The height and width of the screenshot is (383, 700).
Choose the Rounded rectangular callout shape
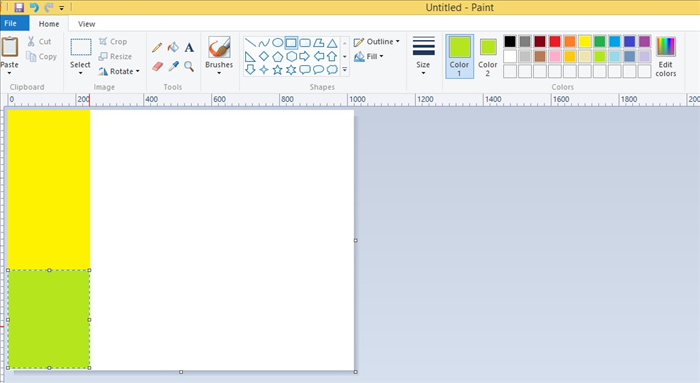tap(305, 70)
